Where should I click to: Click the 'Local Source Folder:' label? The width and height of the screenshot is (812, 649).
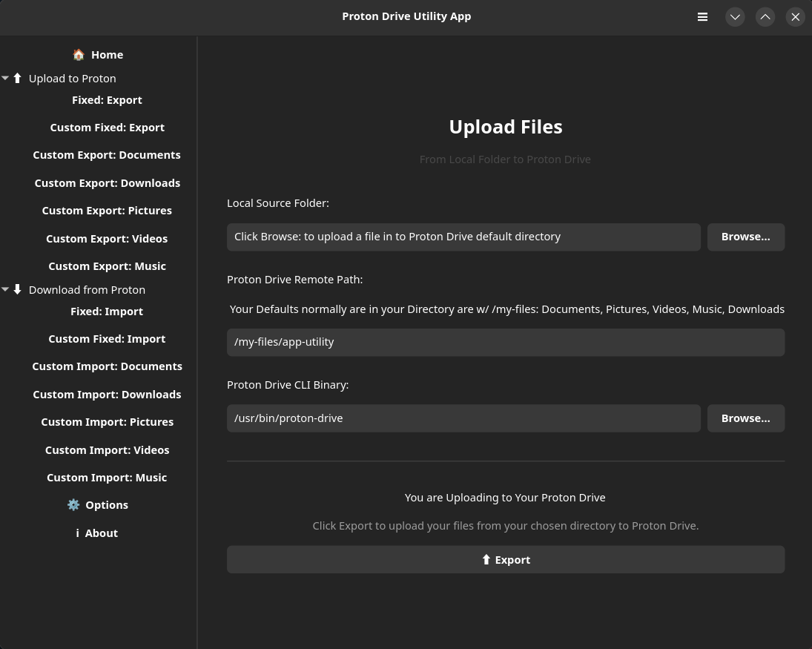point(278,203)
